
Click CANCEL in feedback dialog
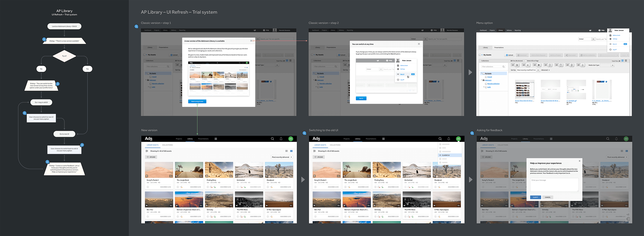point(547,197)
